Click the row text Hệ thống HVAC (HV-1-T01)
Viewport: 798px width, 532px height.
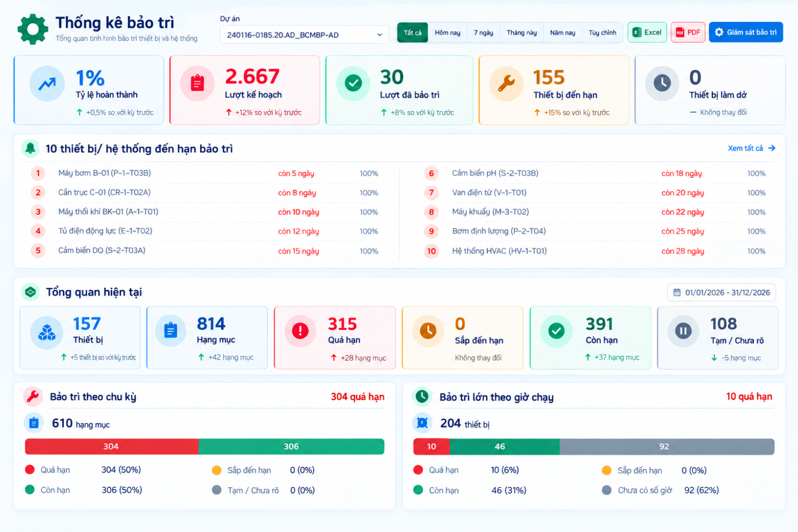(x=500, y=251)
